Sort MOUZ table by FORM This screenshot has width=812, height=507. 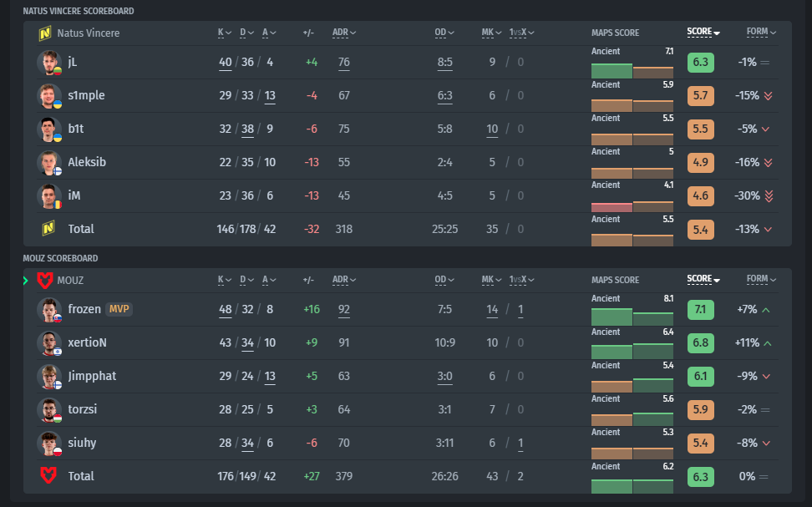(761, 279)
